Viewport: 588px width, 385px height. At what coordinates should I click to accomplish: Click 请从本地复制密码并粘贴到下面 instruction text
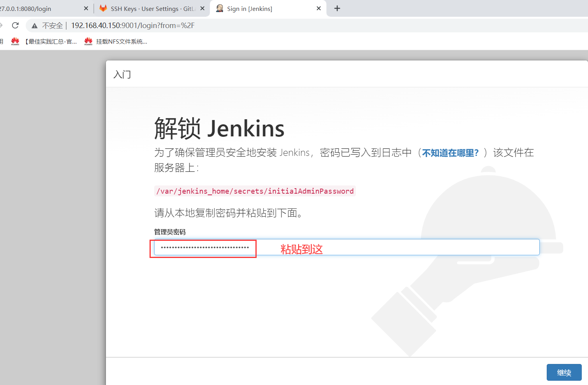229,213
